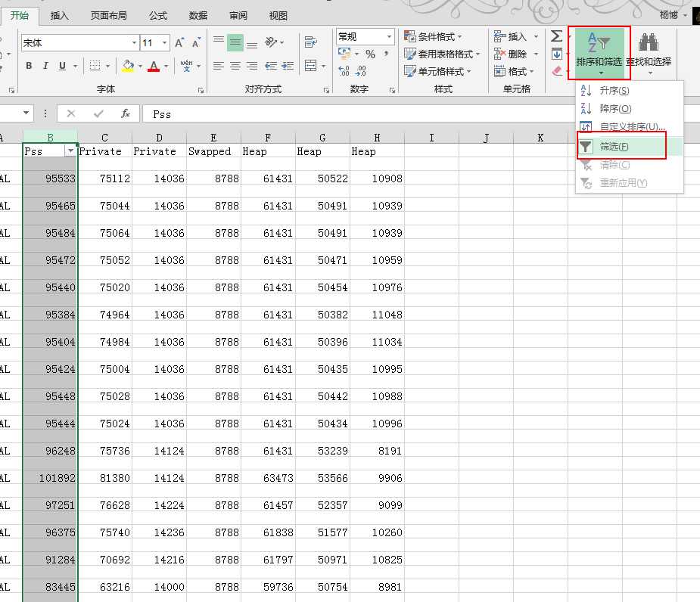700x602 pixels.
Task: Open number format dropdown
Action: click(x=389, y=36)
